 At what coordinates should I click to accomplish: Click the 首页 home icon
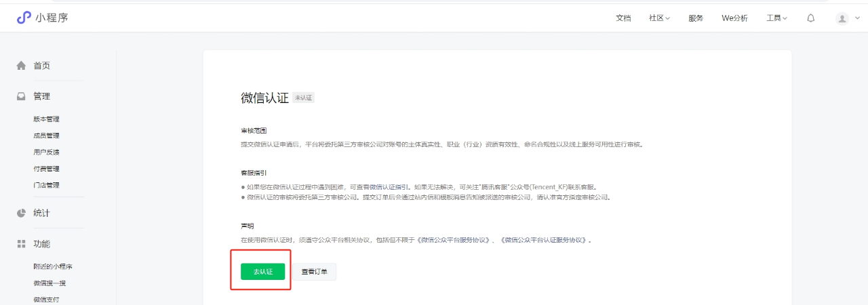pyautogui.click(x=21, y=66)
